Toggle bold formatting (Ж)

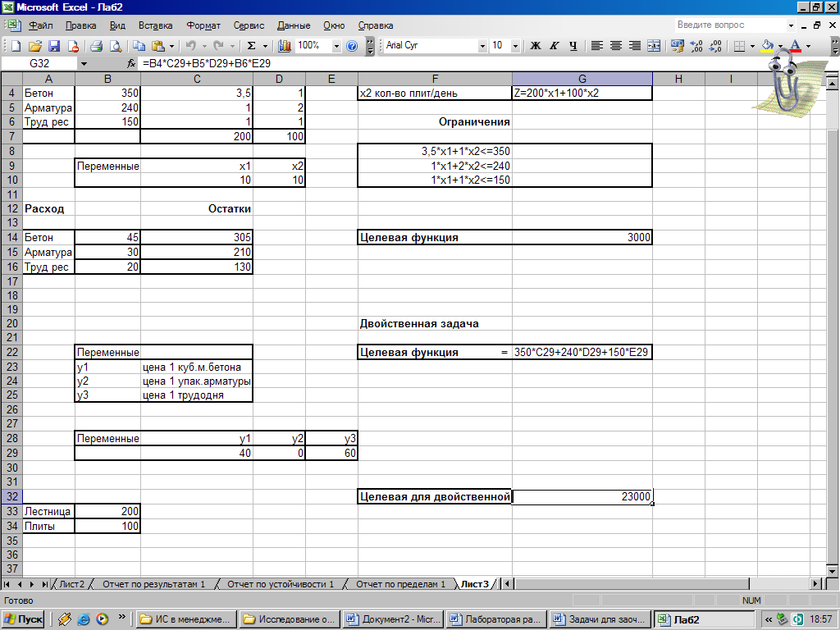tap(535, 46)
